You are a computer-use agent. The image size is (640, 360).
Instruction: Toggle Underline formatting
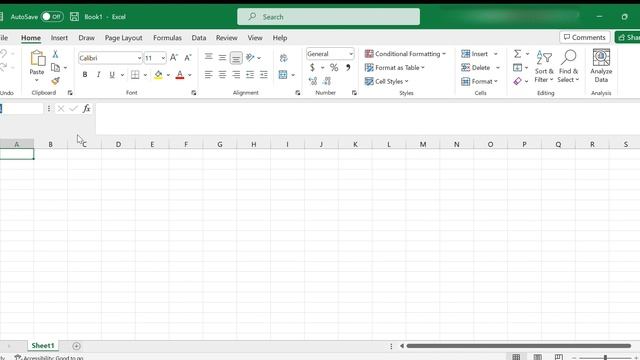click(x=112, y=75)
